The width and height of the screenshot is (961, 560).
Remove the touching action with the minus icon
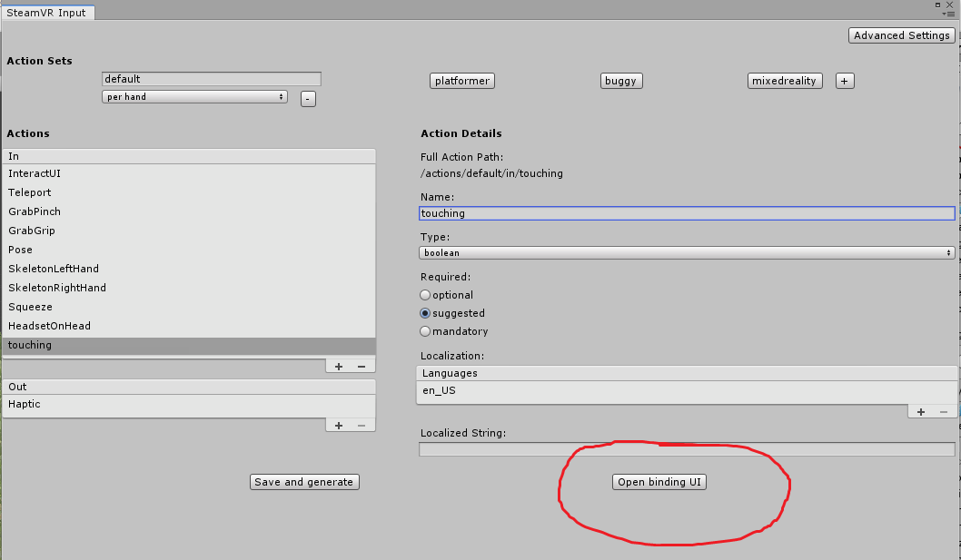[362, 365]
